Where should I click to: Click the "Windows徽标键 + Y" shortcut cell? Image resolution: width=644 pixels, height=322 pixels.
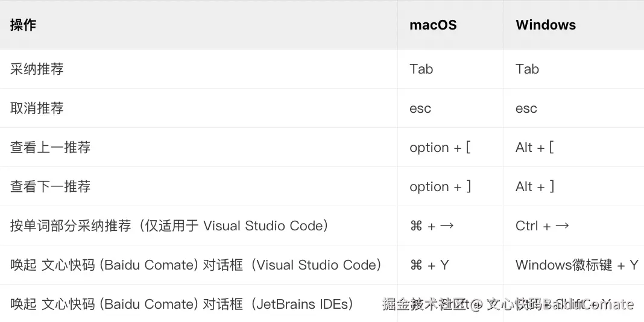tap(576, 265)
